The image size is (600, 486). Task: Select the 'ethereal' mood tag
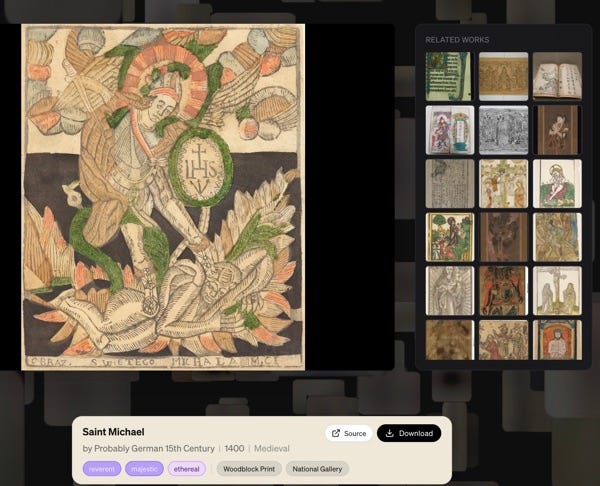pyautogui.click(x=187, y=469)
